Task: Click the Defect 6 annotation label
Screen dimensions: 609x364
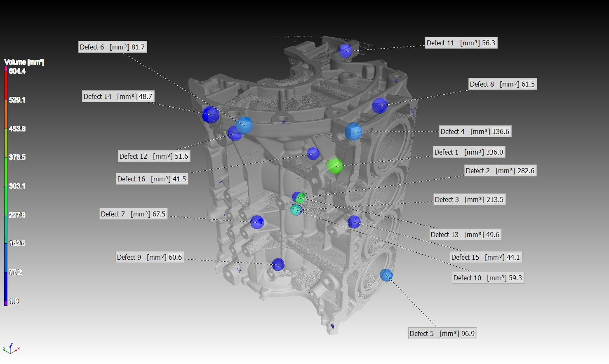Action: click(113, 47)
